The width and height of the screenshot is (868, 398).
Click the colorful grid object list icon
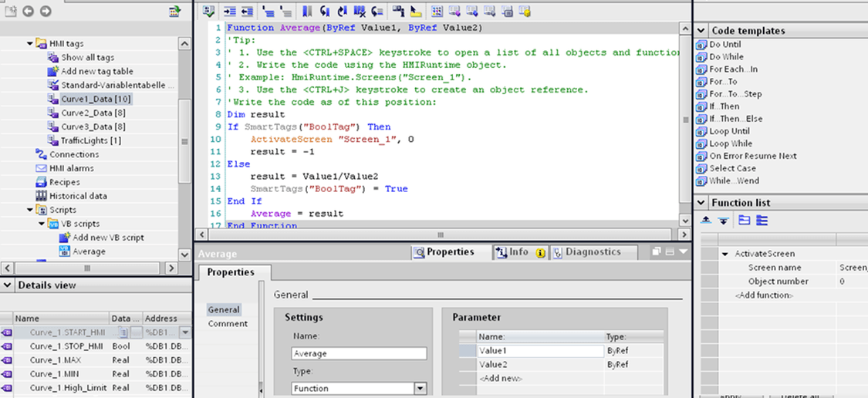(437, 11)
